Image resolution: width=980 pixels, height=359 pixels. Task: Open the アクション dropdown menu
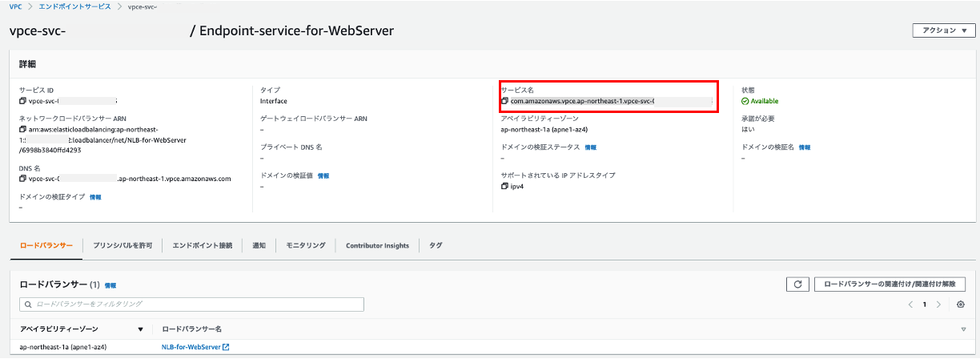[944, 30]
